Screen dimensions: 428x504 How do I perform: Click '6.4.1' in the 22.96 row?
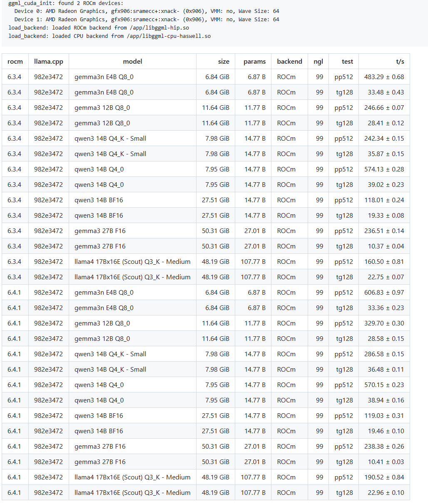pyautogui.click(x=14, y=493)
